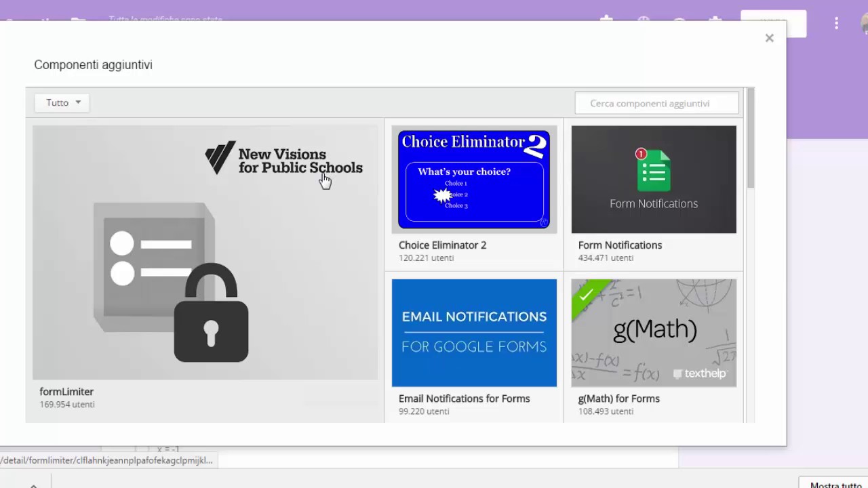Click the Componenti aggiuntivi dialog heading
This screenshot has height=488, width=868.
pyautogui.click(x=94, y=65)
